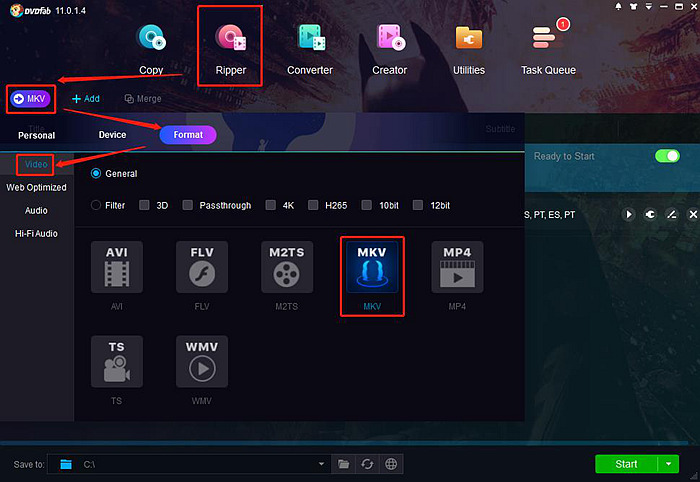700x482 pixels.
Task: Switch to the Device tab
Action: pyautogui.click(x=112, y=135)
